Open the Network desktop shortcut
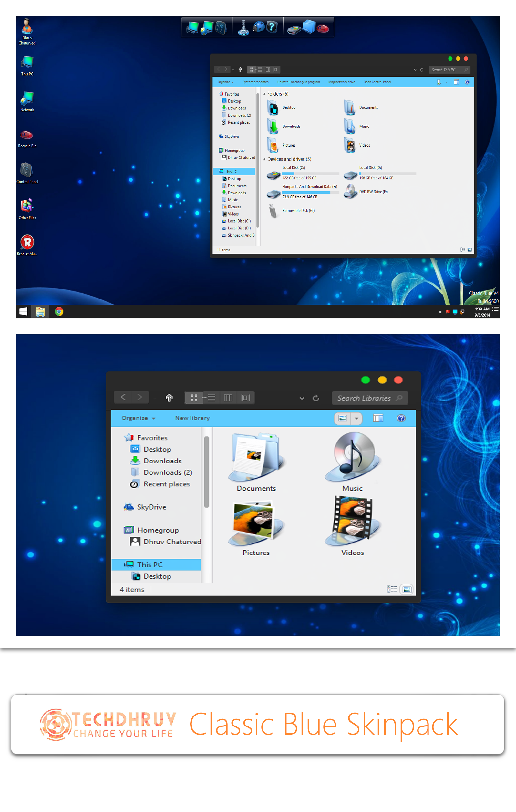This screenshot has height=812, width=516. click(27, 101)
